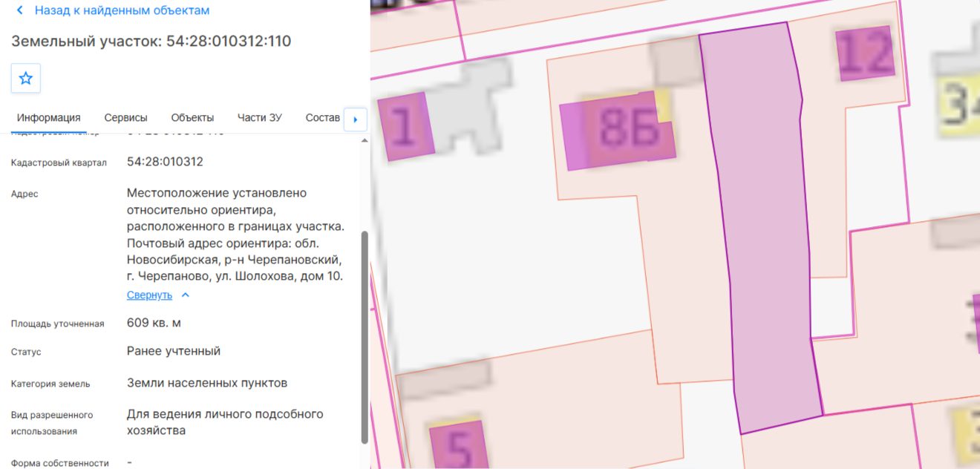Switch to the Объекты tab

(192, 118)
